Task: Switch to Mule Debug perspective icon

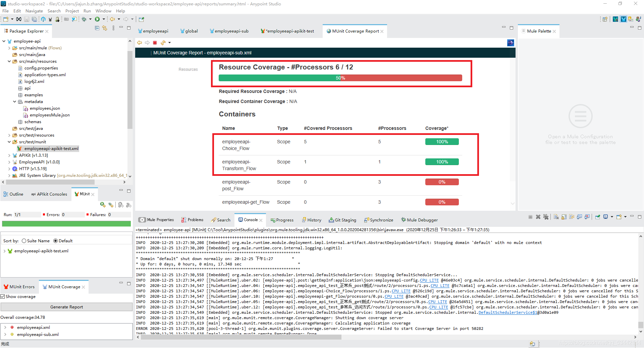Action: [615, 19]
